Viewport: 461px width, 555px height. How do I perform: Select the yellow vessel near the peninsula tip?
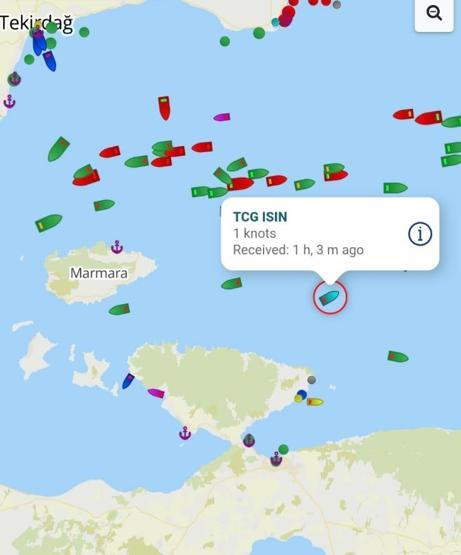point(315,402)
